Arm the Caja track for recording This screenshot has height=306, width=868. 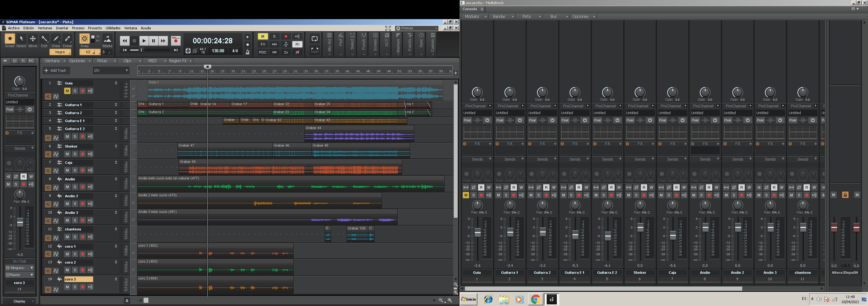pyautogui.click(x=83, y=170)
